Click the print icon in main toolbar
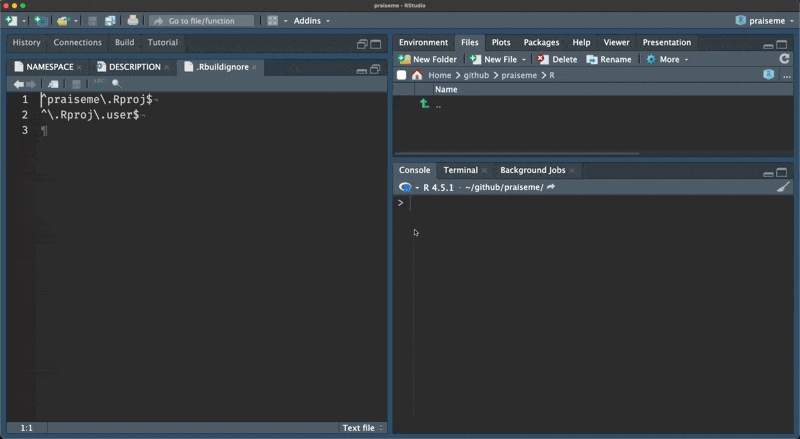This screenshot has width=800, height=439. tap(132, 21)
